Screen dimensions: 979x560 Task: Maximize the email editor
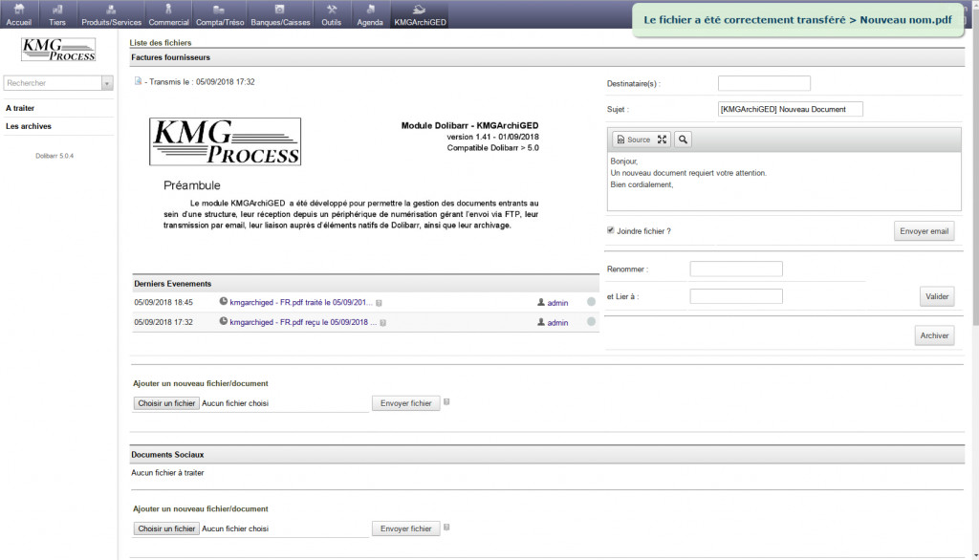tap(662, 140)
